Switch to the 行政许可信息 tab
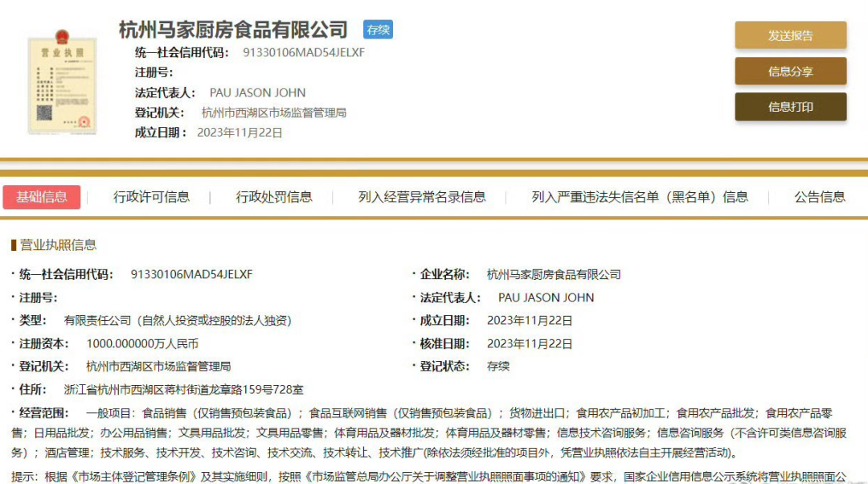 pyautogui.click(x=151, y=197)
